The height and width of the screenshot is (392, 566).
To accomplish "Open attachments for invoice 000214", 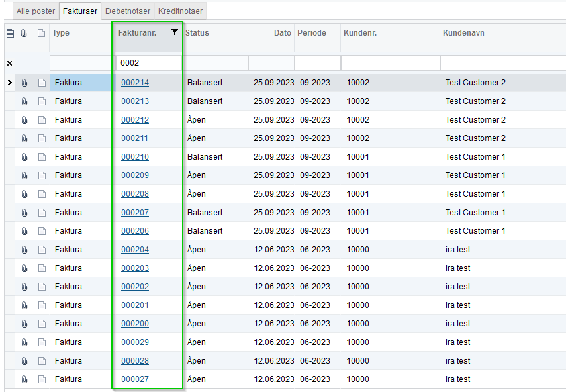I will [24, 83].
